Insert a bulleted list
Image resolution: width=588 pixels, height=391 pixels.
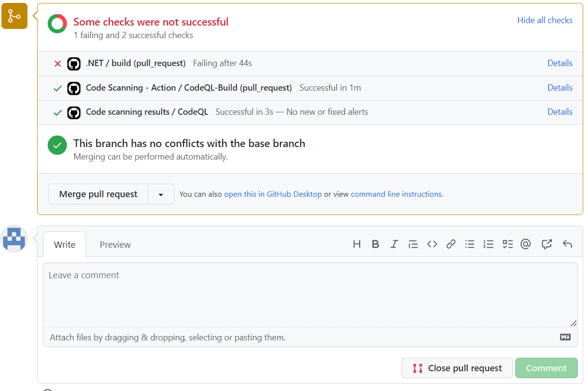(470, 244)
